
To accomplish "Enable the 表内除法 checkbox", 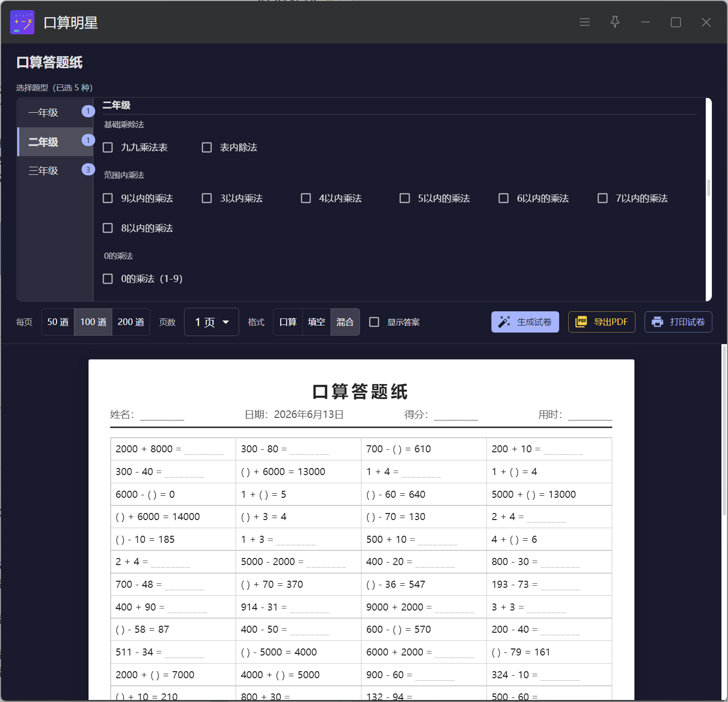I will (x=207, y=148).
